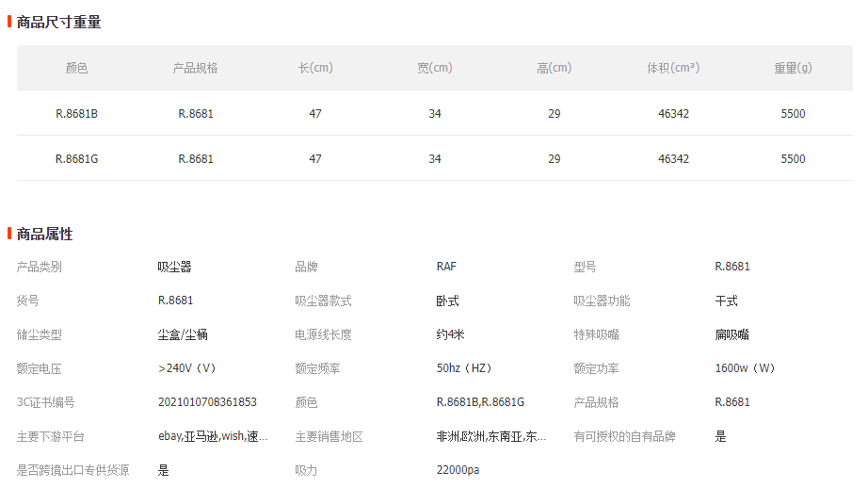Click the 约4米 cord length value
The height and width of the screenshot is (488, 868).
(450, 334)
